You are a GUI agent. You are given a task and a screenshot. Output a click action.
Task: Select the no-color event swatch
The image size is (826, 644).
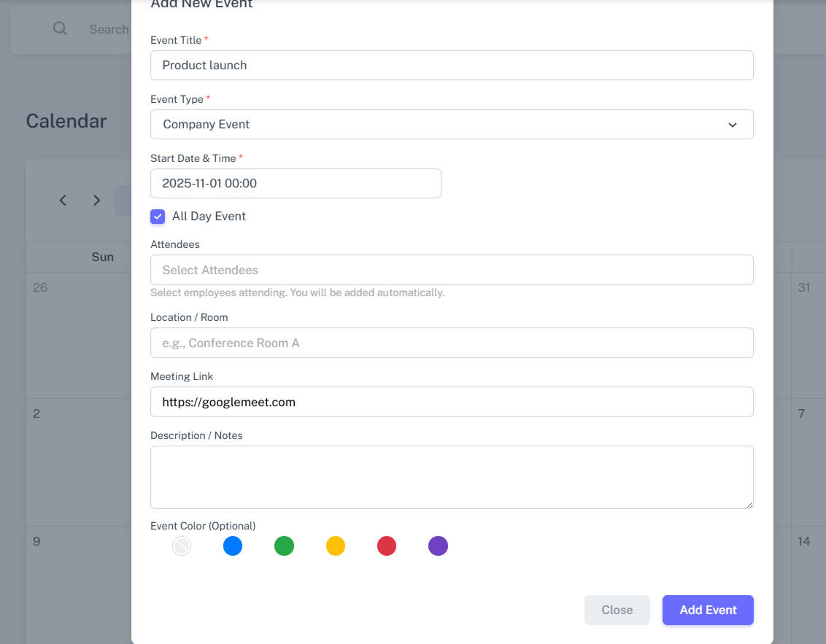[182, 546]
